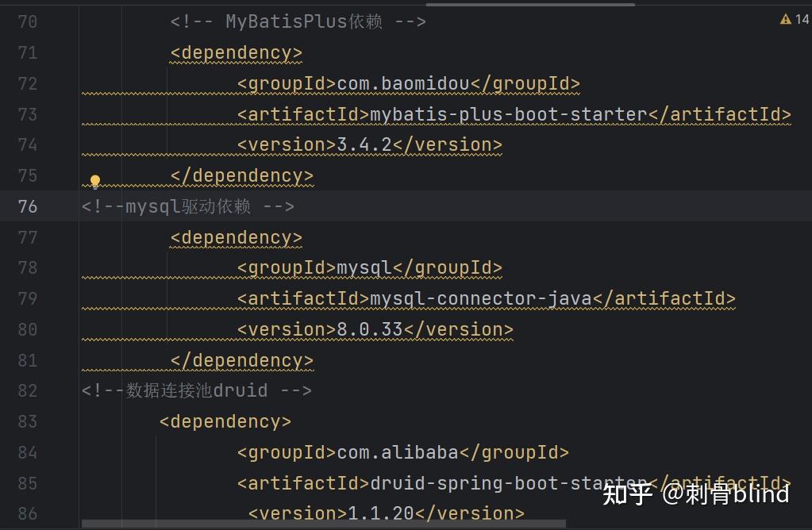Click line number 76 in the gutter
This screenshot has width=812, height=530.
pos(28,206)
